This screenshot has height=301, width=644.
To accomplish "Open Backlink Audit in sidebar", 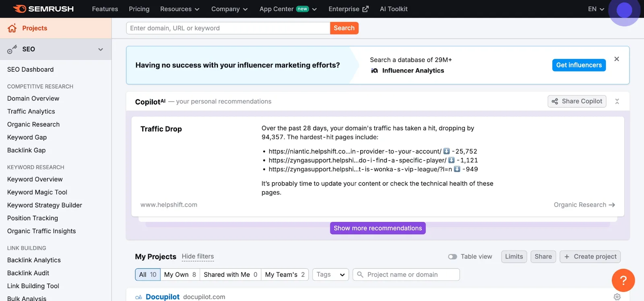I will (x=28, y=273).
